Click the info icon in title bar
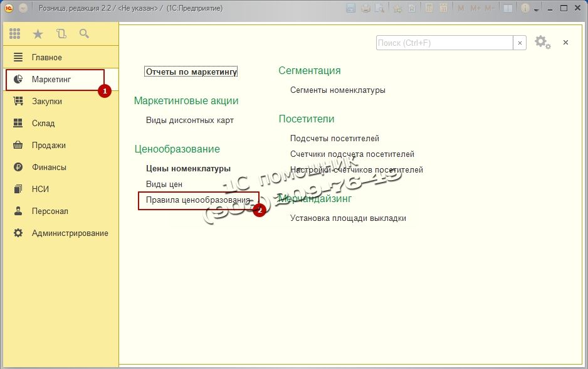The width and height of the screenshot is (588, 369). 525,8
